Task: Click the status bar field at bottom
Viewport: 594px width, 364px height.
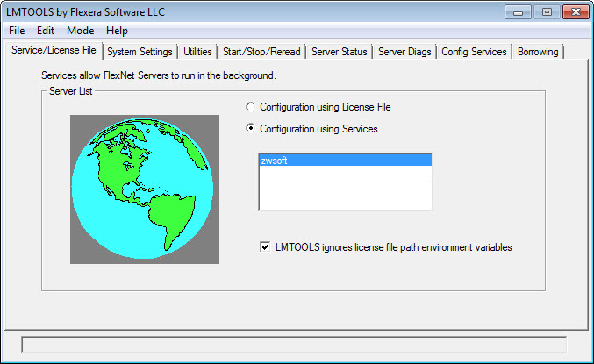Action: [293, 344]
